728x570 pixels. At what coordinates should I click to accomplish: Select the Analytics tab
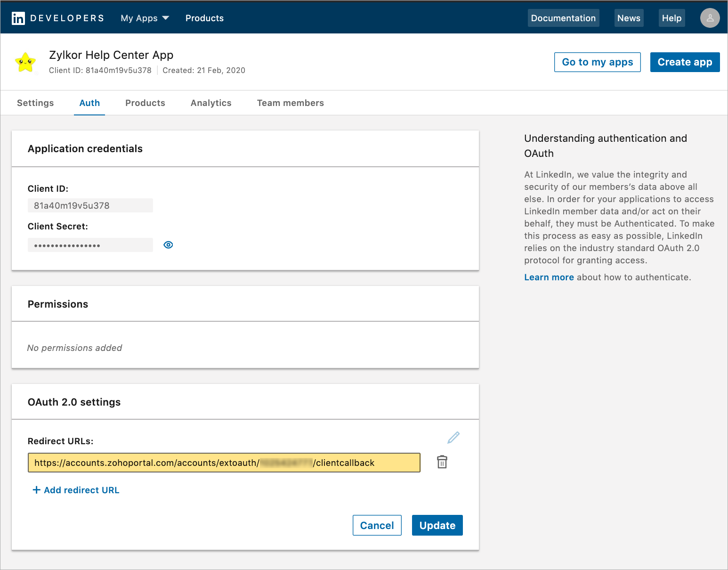(211, 103)
